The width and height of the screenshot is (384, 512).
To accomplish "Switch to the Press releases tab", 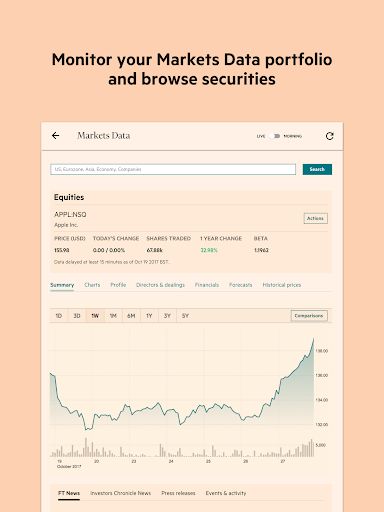I will click(178, 493).
